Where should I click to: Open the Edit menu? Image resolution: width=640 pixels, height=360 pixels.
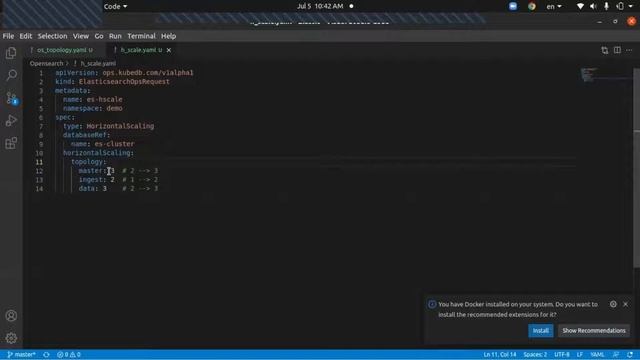coord(26,36)
